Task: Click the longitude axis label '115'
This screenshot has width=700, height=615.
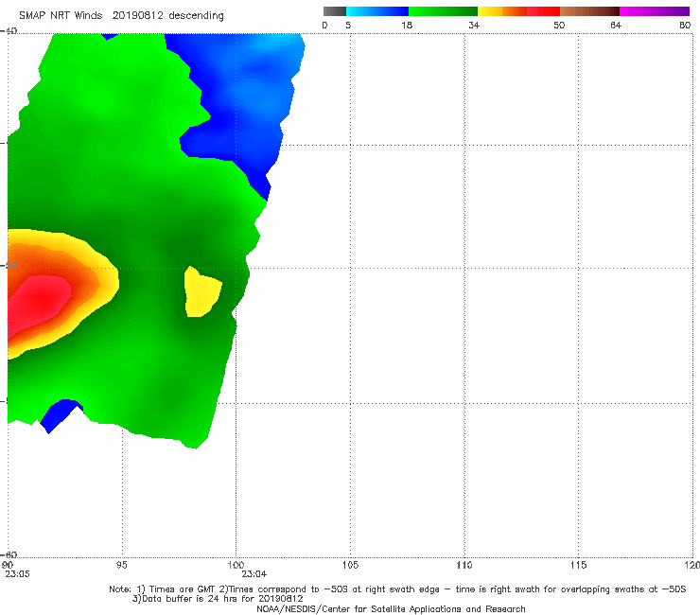Action: click(x=579, y=565)
